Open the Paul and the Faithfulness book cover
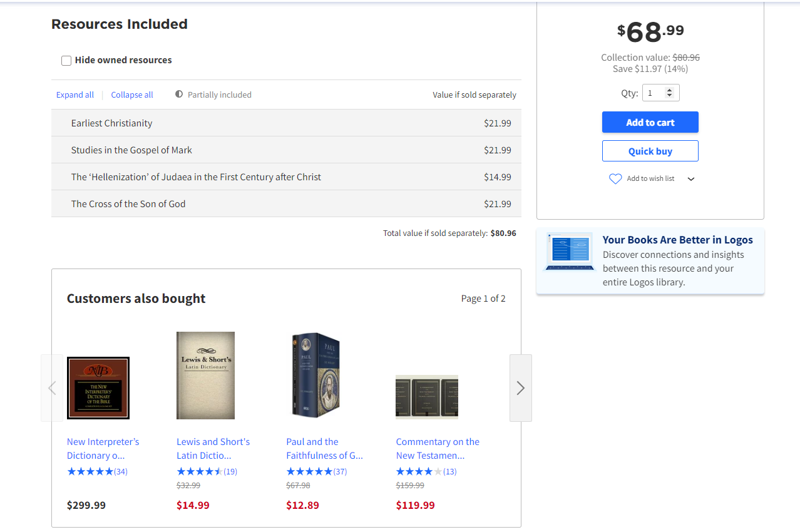Image resolution: width=800 pixels, height=532 pixels. (x=316, y=376)
